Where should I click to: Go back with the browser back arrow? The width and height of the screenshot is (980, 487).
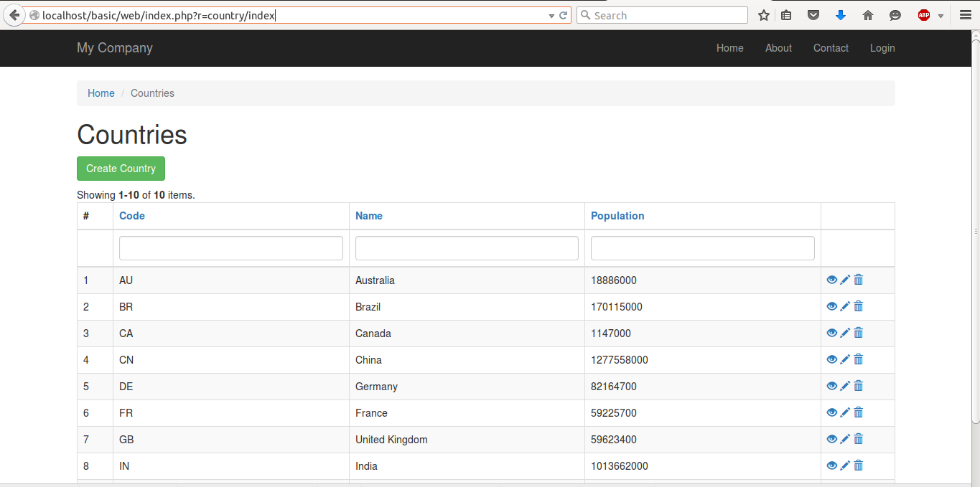pyautogui.click(x=14, y=15)
